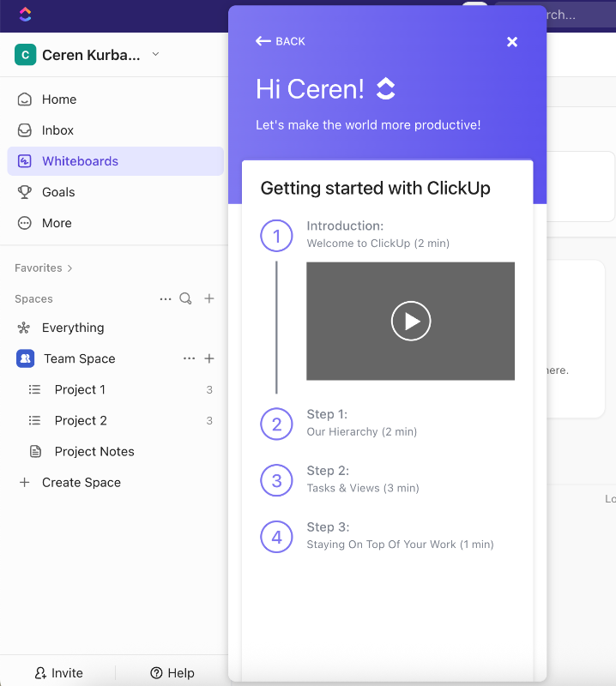The height and width of the screenshot is (686, 616).
Task: Click the document icon beside Project Notes
Action: click(x=35, y=452)
